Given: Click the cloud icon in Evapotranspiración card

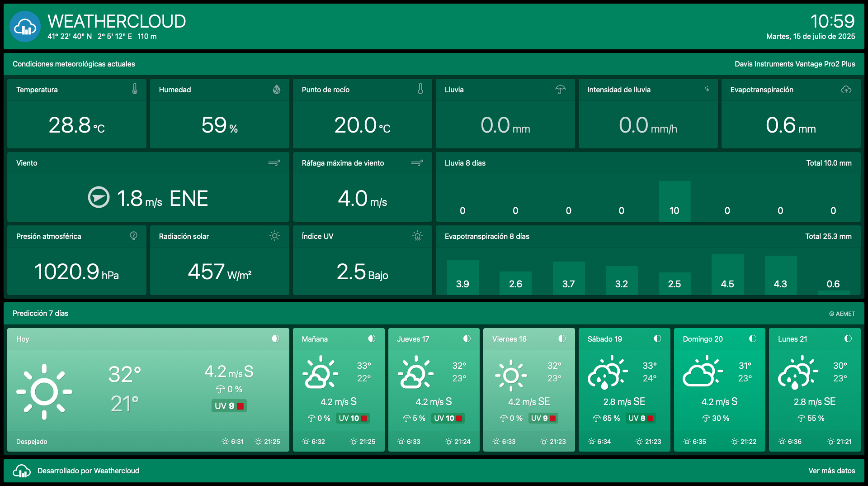Looking at the screenshot, I should (x=846, y=90).
